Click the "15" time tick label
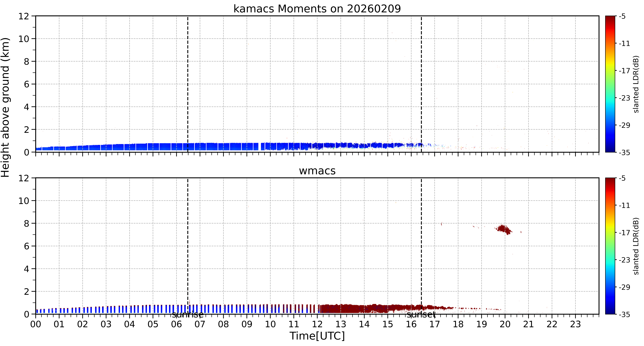 tap(388, 324)
